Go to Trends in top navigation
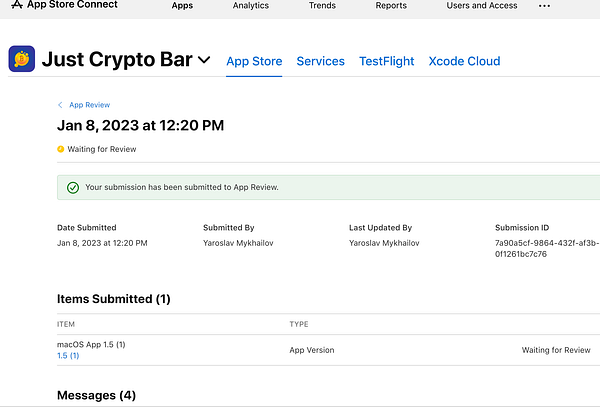 (322, 5)
